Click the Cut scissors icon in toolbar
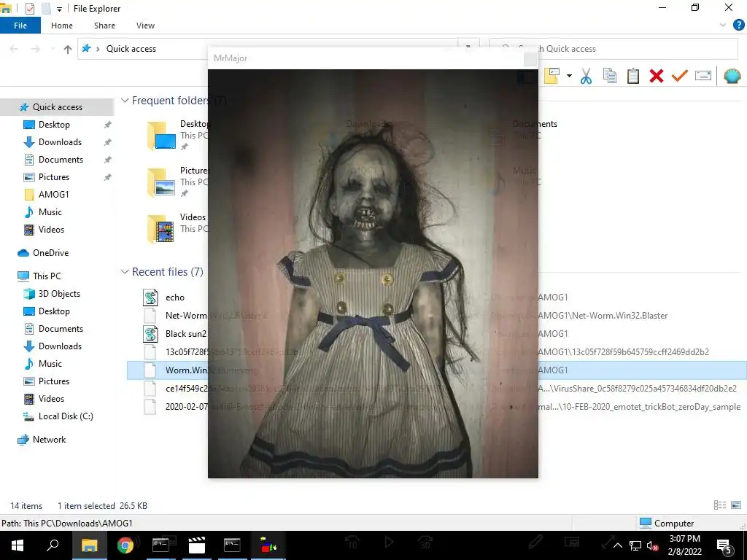The width and height of the screenshot is (747, 560). click(x=586, y=76)
